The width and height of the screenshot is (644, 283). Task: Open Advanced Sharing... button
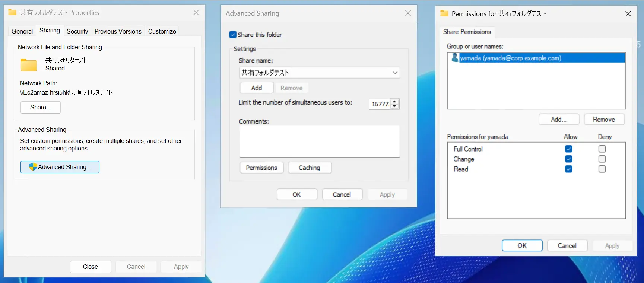coord(60,167)
